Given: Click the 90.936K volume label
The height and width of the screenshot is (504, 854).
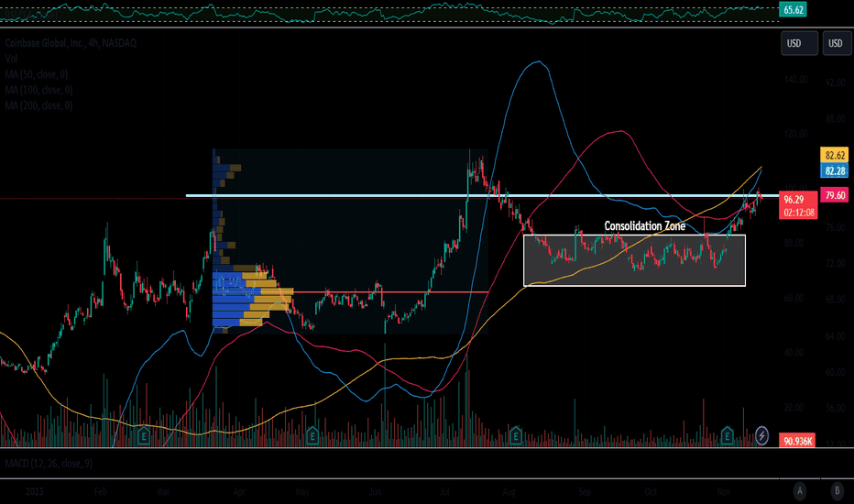Looking at the screenshot, I should [x=797, y=441].
